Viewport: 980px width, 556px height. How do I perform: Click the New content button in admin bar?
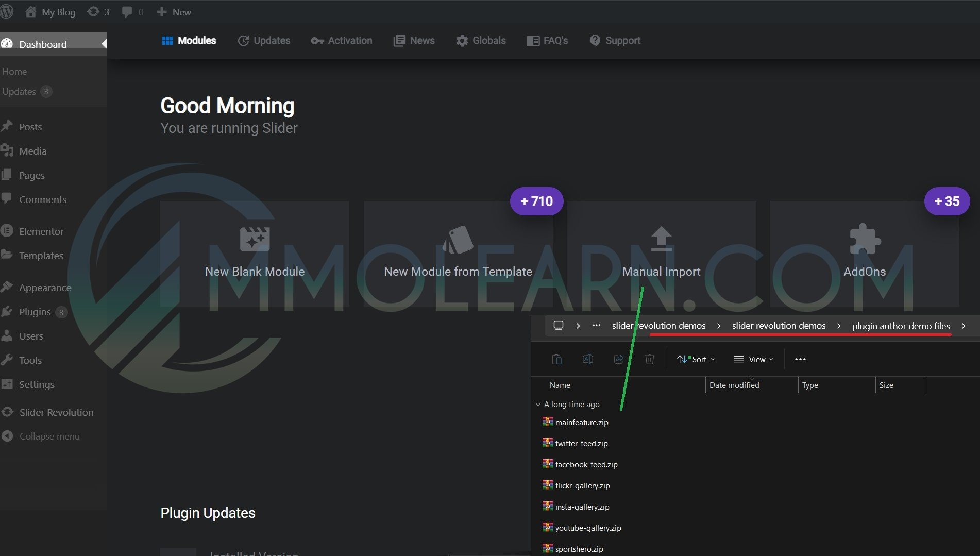[x=174, y=12]
